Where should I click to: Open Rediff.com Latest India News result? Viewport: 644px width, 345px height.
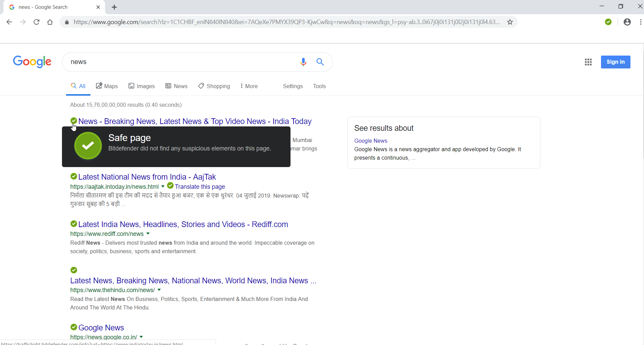183,224
